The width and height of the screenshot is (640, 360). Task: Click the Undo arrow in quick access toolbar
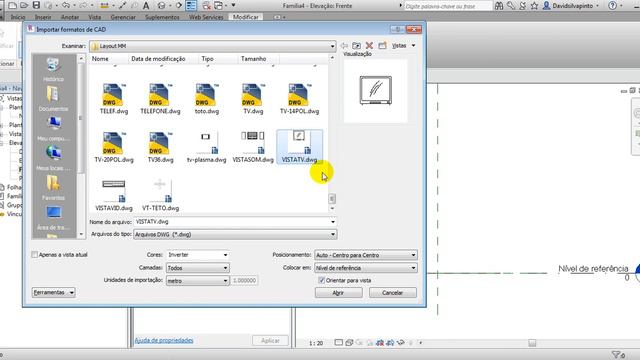[65, 5]
